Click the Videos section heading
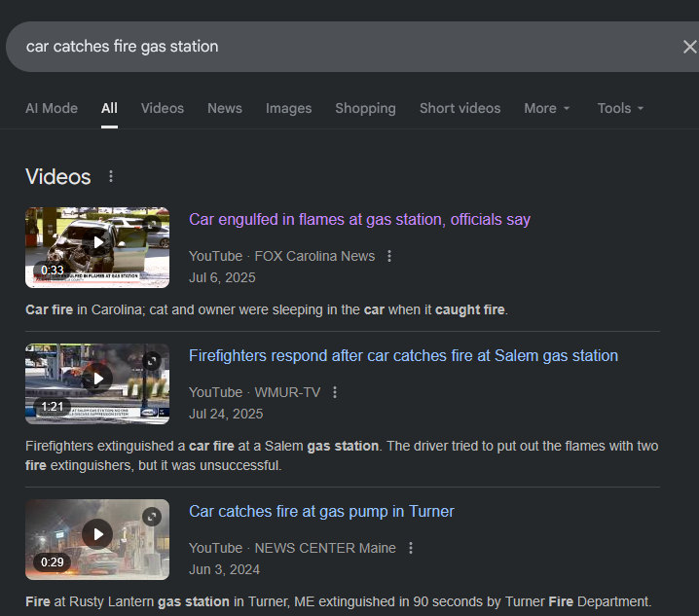 pyautogui.click(x=58, y=176)
